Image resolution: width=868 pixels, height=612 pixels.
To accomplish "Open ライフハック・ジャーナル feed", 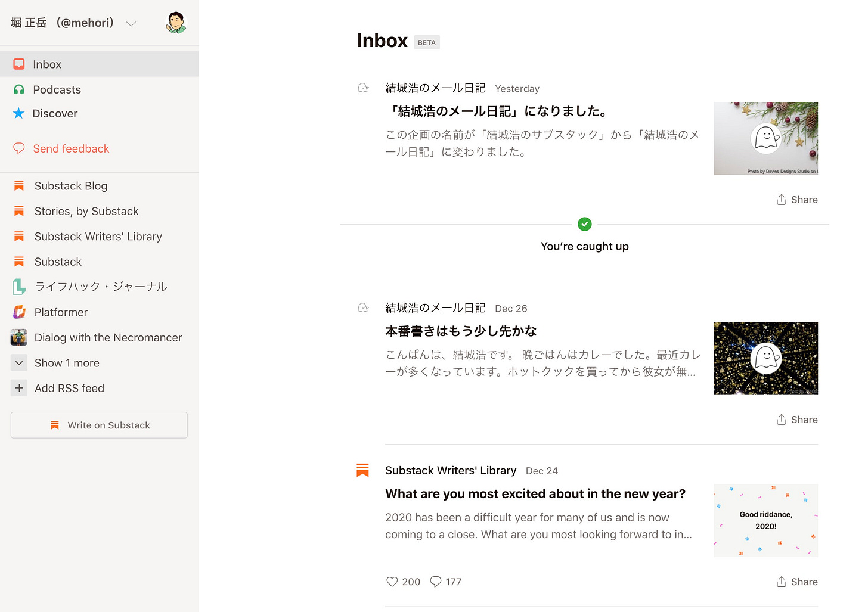I will [100, 287].
